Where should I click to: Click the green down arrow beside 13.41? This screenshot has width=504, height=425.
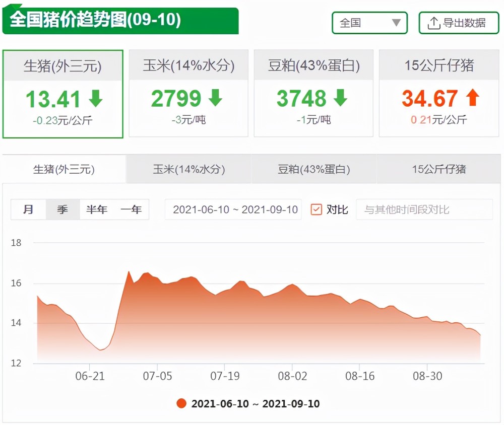coord(96,98)
